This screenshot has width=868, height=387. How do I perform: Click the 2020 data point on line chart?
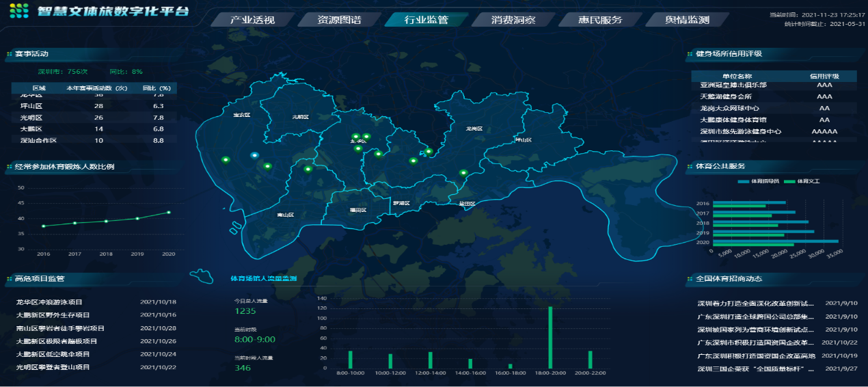[169, 212]
